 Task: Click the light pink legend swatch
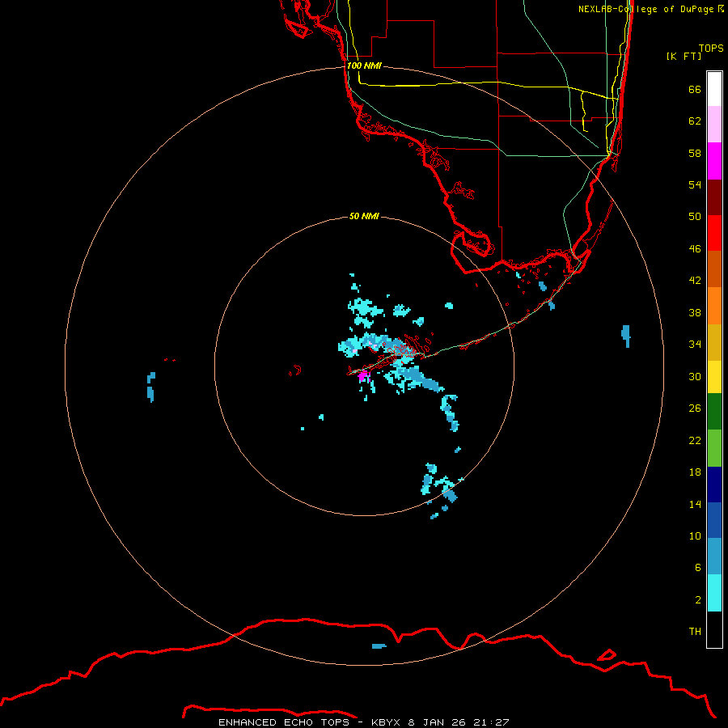tap(714, 125)
